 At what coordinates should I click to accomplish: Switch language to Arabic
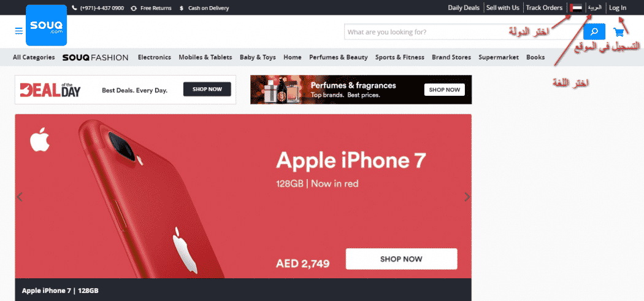[x=594, y=8]
